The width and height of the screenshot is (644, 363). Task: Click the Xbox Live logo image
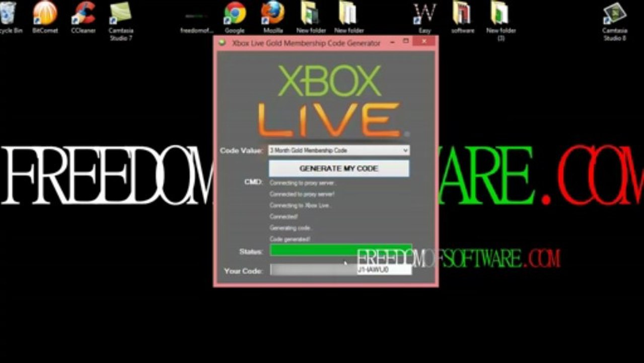pyautogui.click(x=333, y=101)
